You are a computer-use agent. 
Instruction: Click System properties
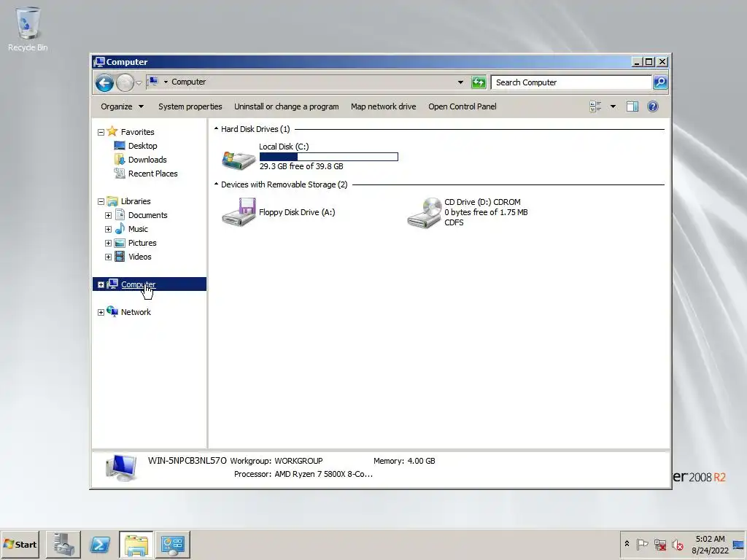[190, 106]
